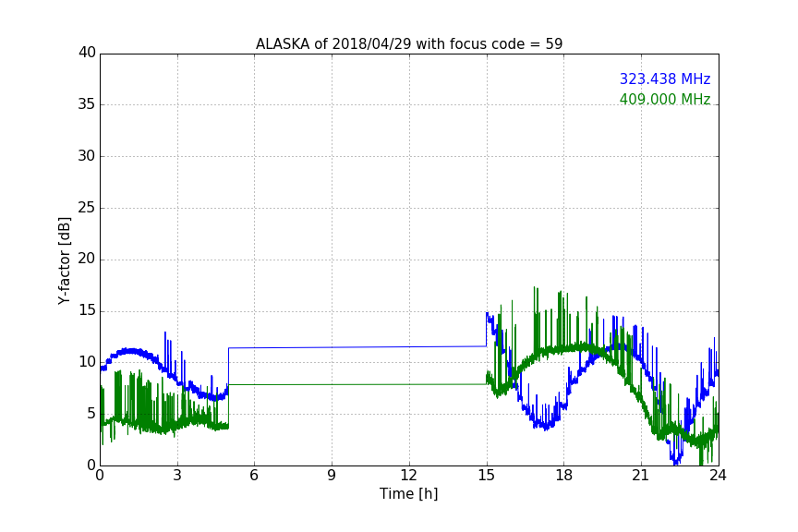Click the x-axis tick label 3
The height and width of the screenshot is (532, 798).
point(177,476)
